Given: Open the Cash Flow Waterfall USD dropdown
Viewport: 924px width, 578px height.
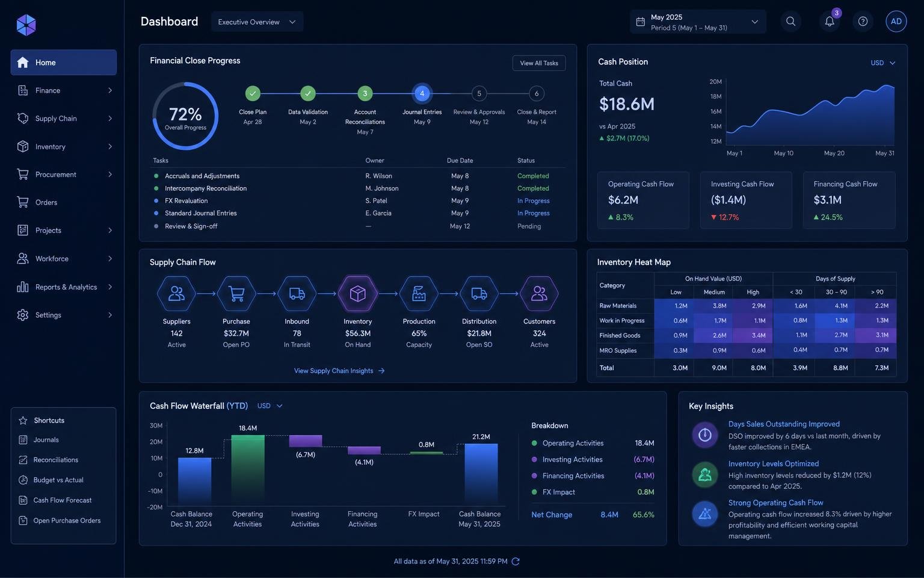Looking at the screenshot, I should [269, 406].
